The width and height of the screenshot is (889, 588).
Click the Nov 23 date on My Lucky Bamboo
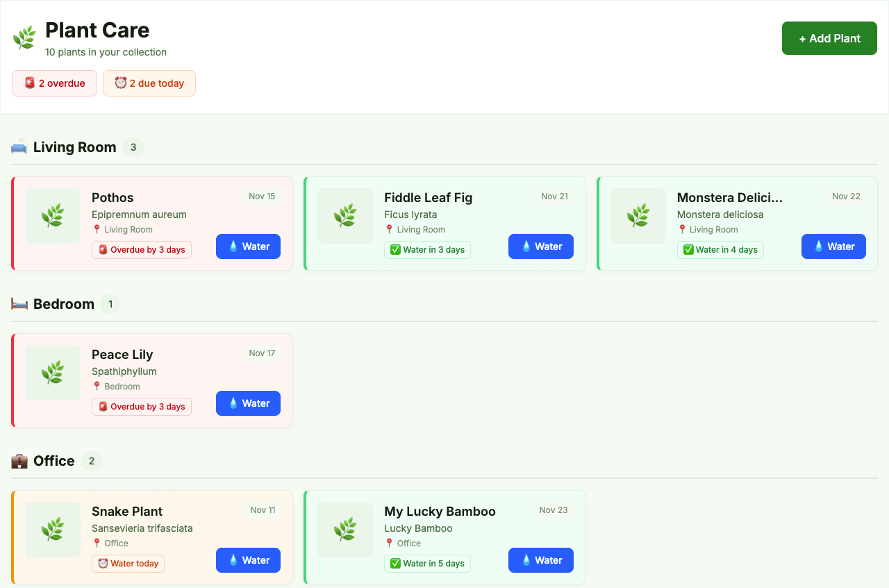[x=554, y=510]
